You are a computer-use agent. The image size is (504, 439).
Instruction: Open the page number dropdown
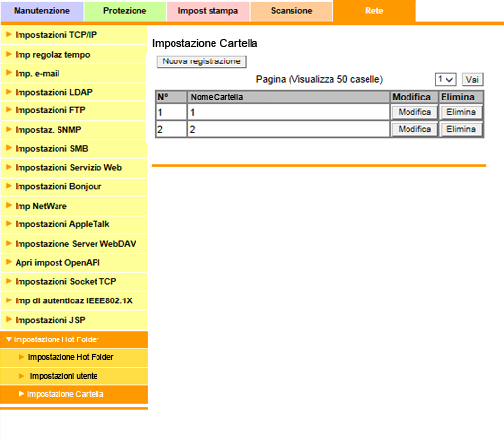[x=446, y=79]
